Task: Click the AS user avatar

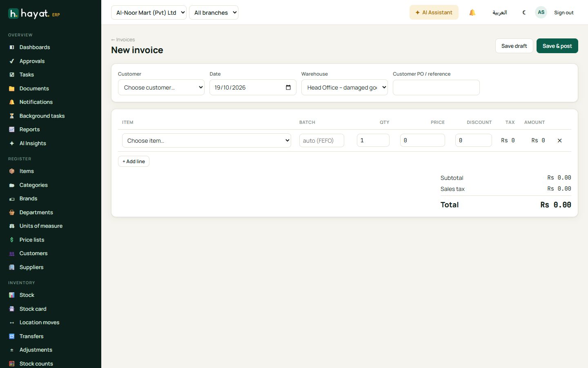Action: coord(541,12)
